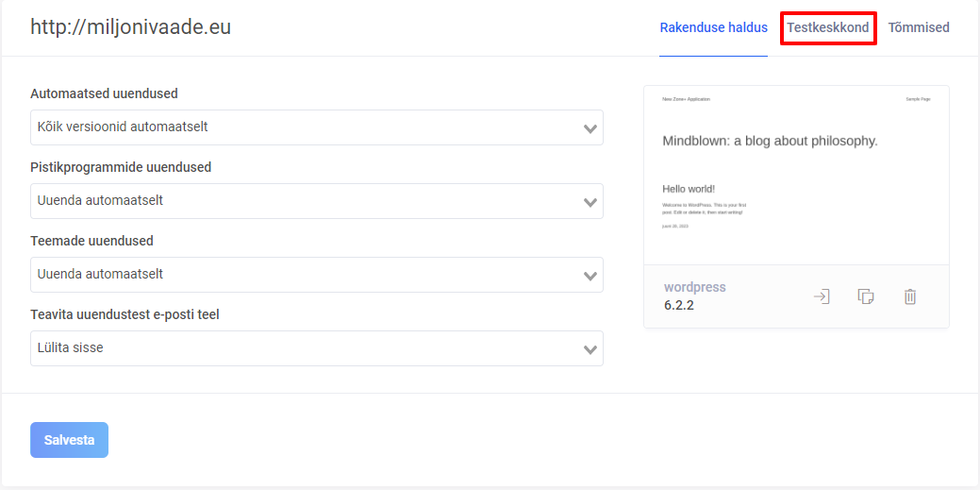Image resolution: width=980 pixels, height=490 pixels.
Task: Click the 'Sample Page' link in the preview
Action: pyautogui.click(x=918, y=99)
